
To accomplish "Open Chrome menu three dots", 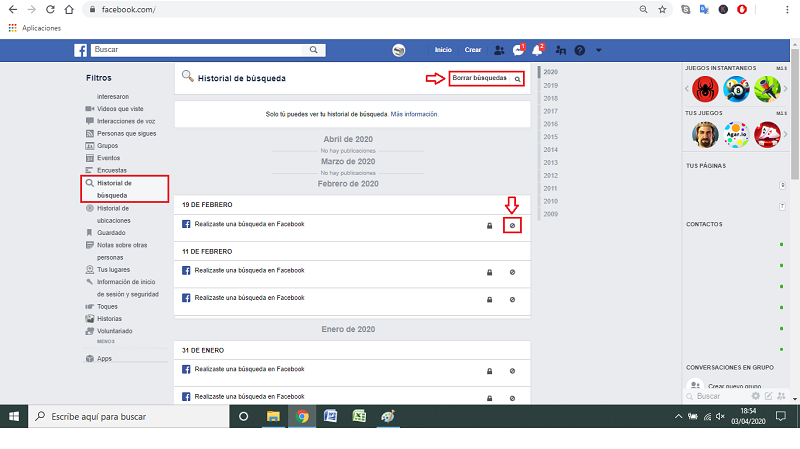I will [x=787, y=9].
